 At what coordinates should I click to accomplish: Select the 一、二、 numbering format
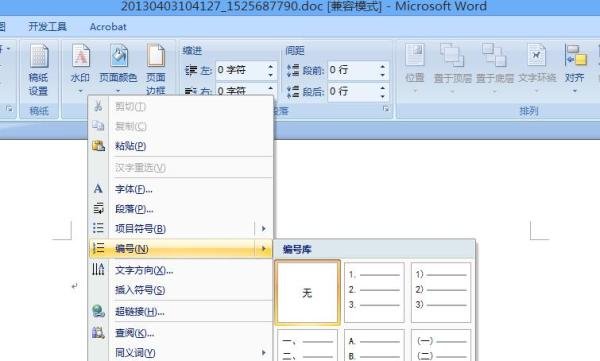[307, 345]
